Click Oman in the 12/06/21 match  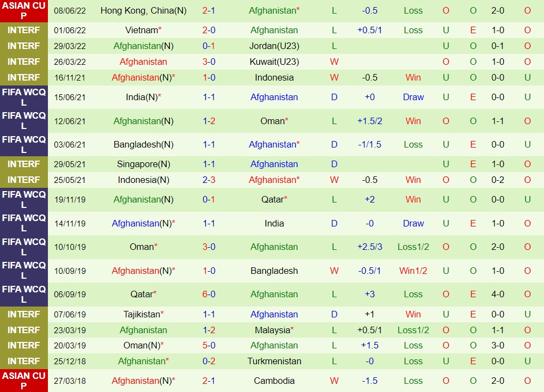(x=272, y=121)
